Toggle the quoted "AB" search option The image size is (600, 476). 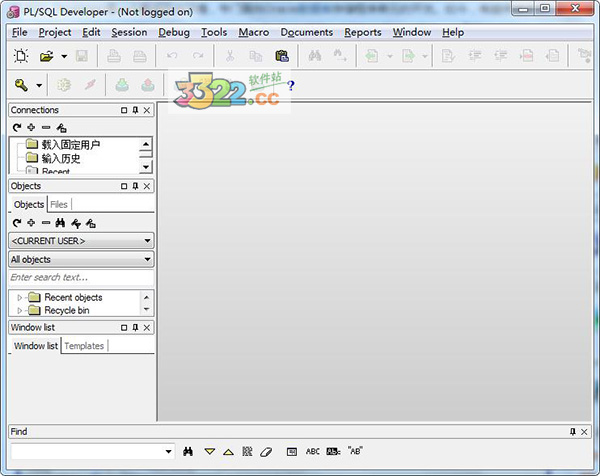tap(355, 451)
